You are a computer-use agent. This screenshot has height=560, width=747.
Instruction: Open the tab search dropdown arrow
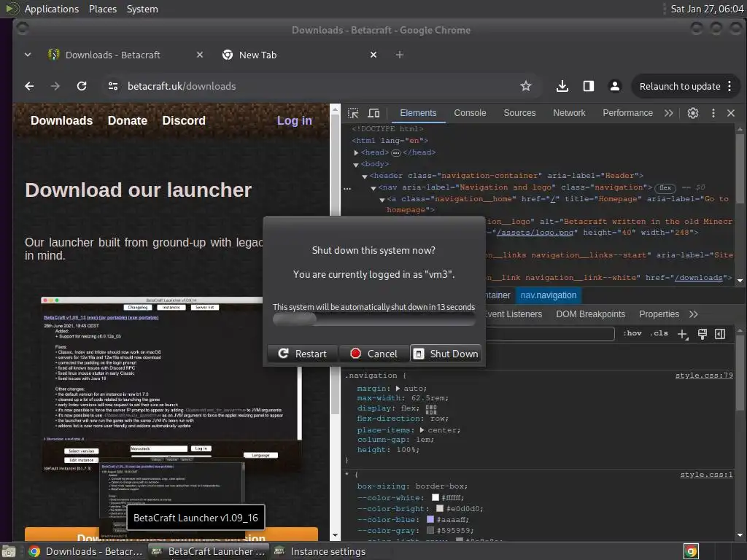point(28,55)
